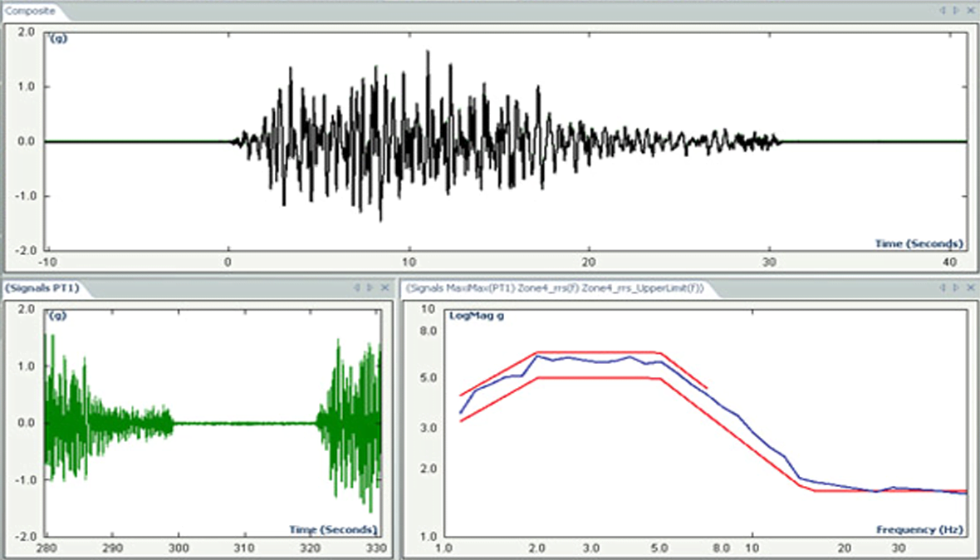Click the Frequency (Hz) axis label
980x560 pixels.
[x=919, y=529]
